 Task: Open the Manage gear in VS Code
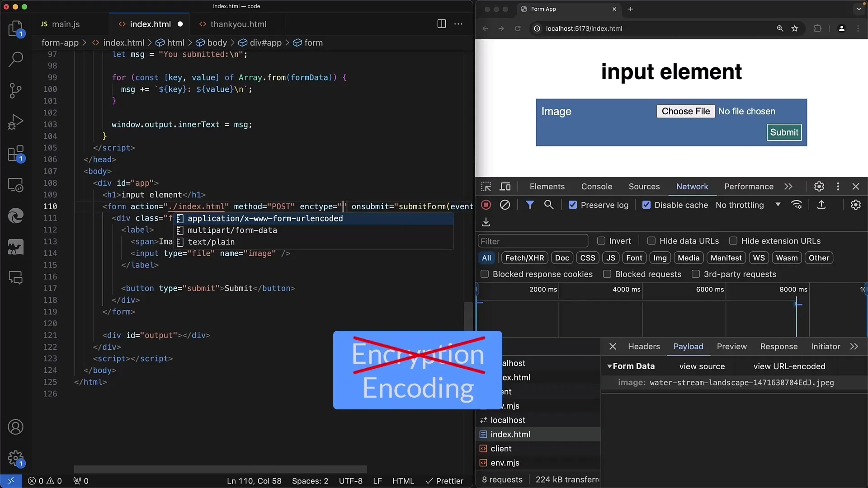16,458
